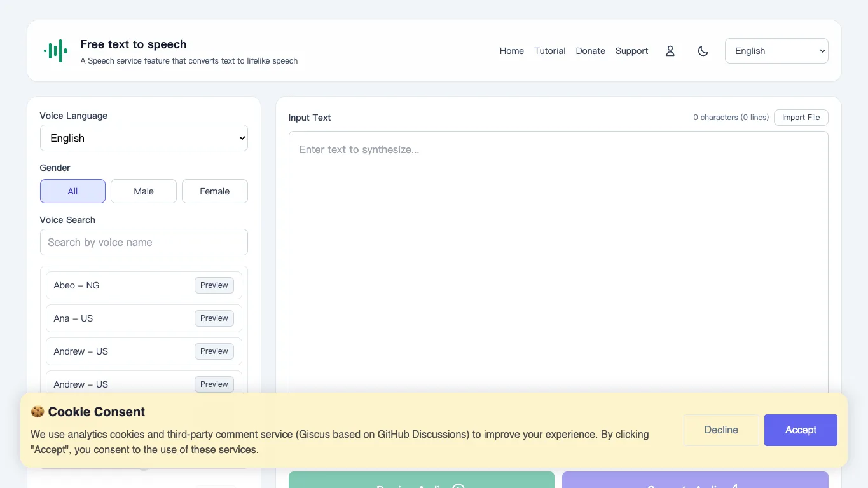Click the Voice Search label

click(67, 220)
